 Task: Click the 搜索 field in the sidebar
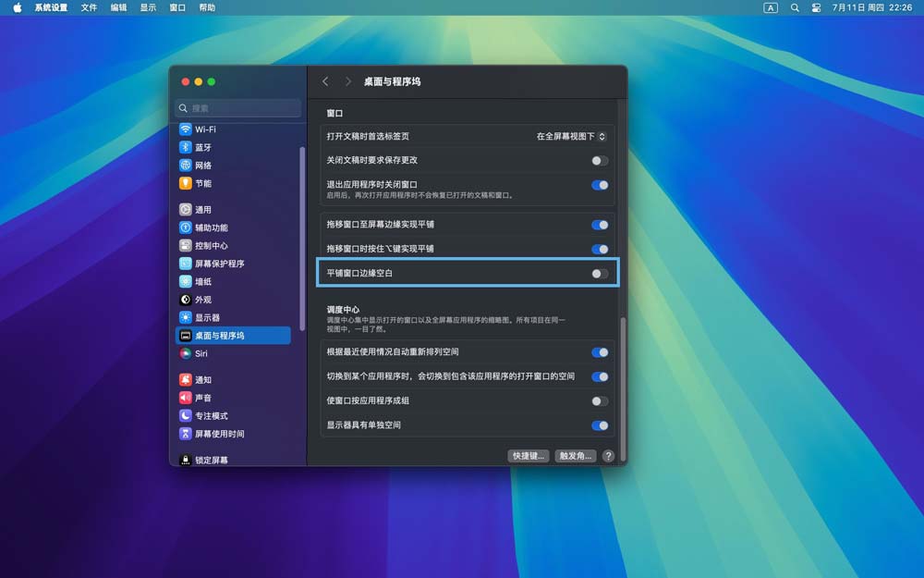click(x=238, y=108)
